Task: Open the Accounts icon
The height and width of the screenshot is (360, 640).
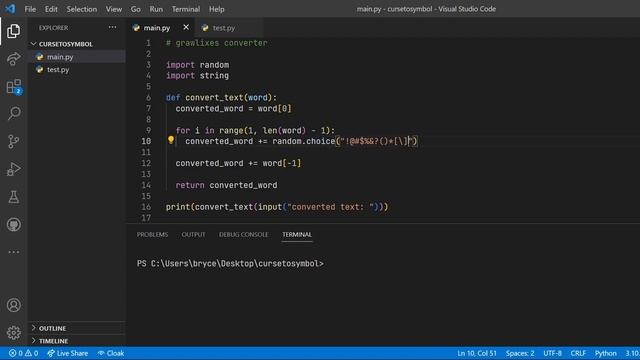Action: (x=13, y=305)
